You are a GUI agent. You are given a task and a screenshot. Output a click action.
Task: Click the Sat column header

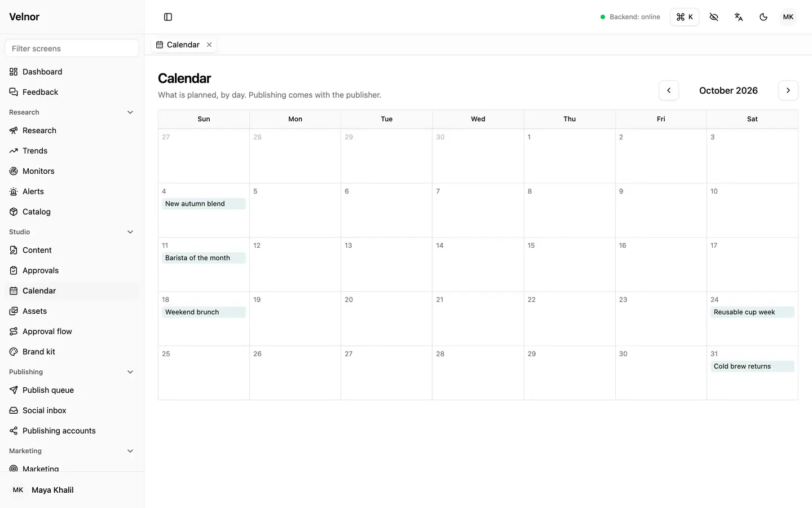pos(752,119)
